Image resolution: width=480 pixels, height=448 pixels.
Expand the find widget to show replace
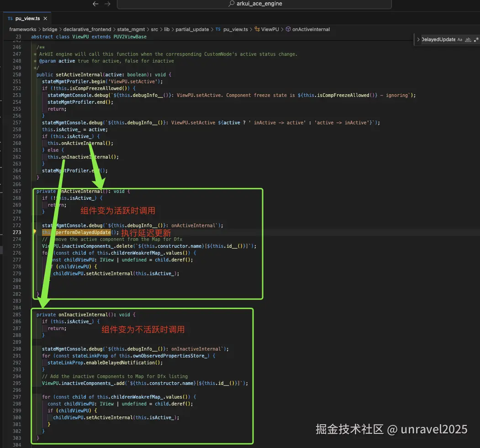coord(418,39)
